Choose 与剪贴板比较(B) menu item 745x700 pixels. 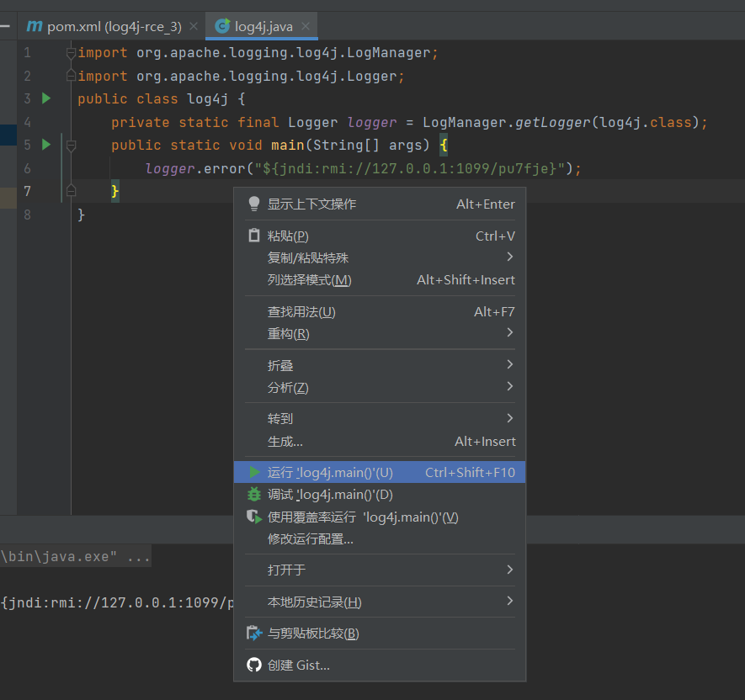[x=380, y=634]
